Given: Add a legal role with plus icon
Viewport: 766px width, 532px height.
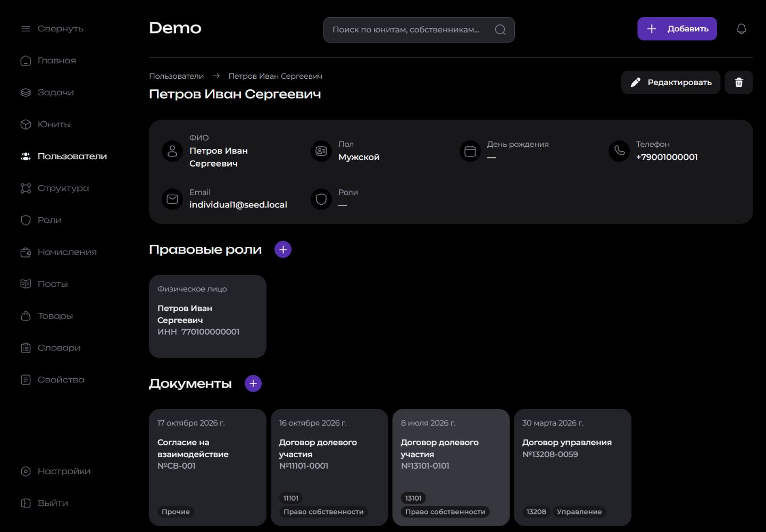Looking at the screenshot, I should pos(283,250).
